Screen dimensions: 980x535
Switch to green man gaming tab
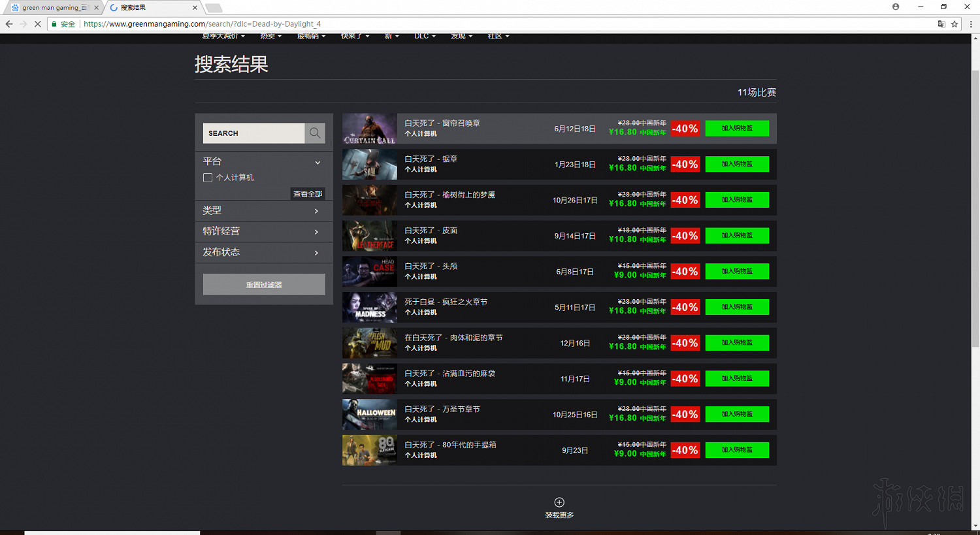[54, 8]
